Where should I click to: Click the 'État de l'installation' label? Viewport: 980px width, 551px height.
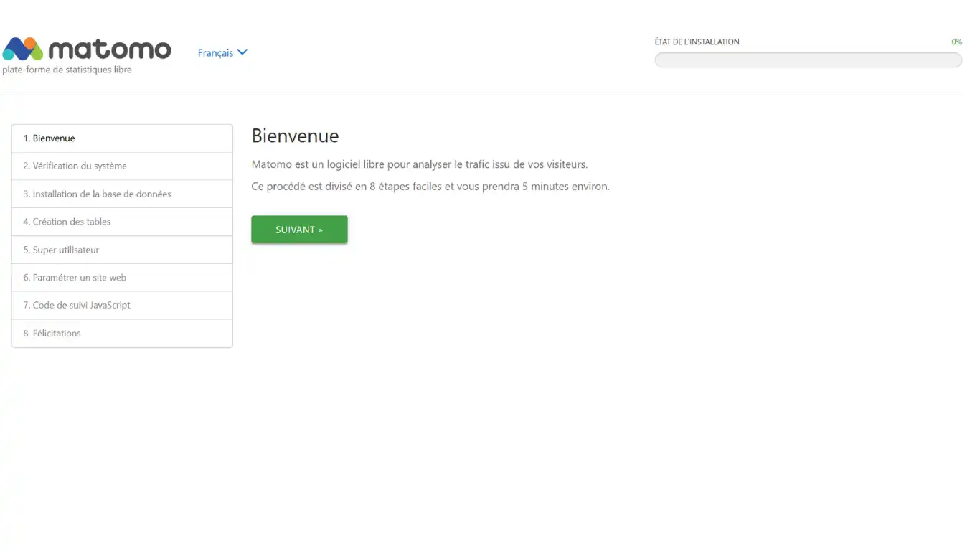click(x=697, y=42)
